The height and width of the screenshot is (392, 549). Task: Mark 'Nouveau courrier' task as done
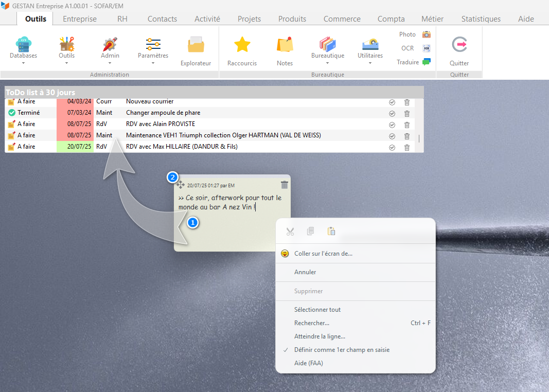click(x=392, y=102)
